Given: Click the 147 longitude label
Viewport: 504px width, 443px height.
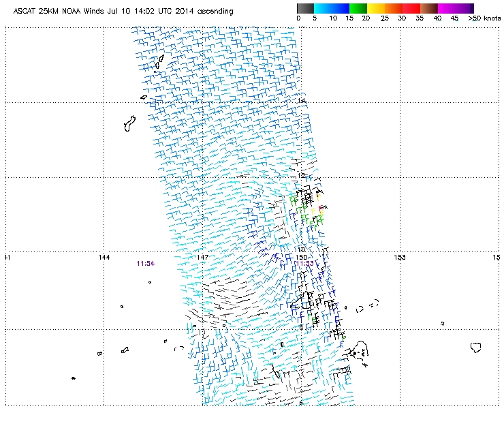Looking at the screenshot, I should (202, 257).
